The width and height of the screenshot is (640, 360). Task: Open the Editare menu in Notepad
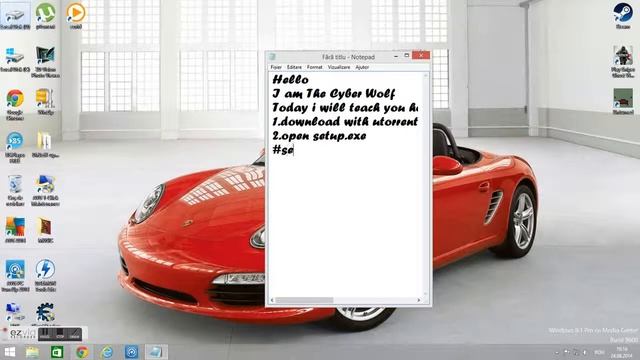coord(294,67)
